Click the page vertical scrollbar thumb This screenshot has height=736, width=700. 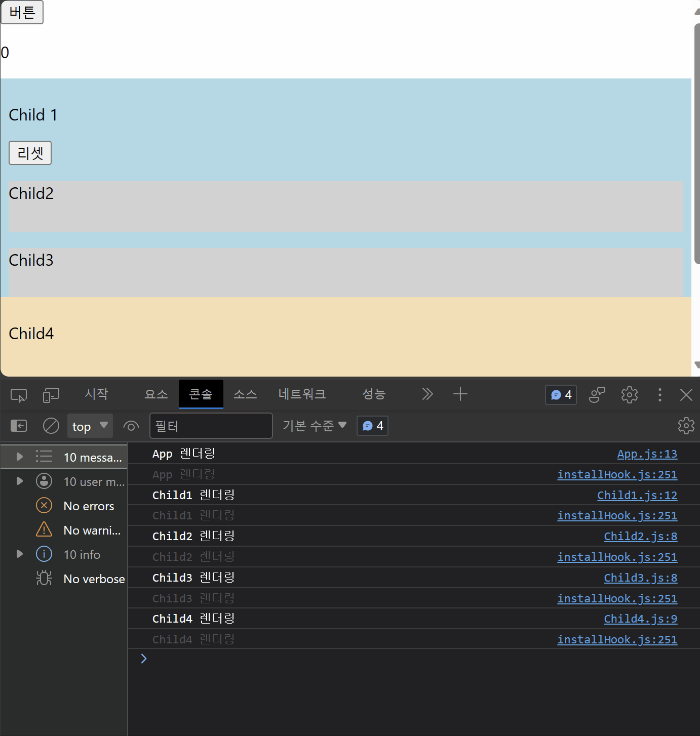[x=696, y=144]
